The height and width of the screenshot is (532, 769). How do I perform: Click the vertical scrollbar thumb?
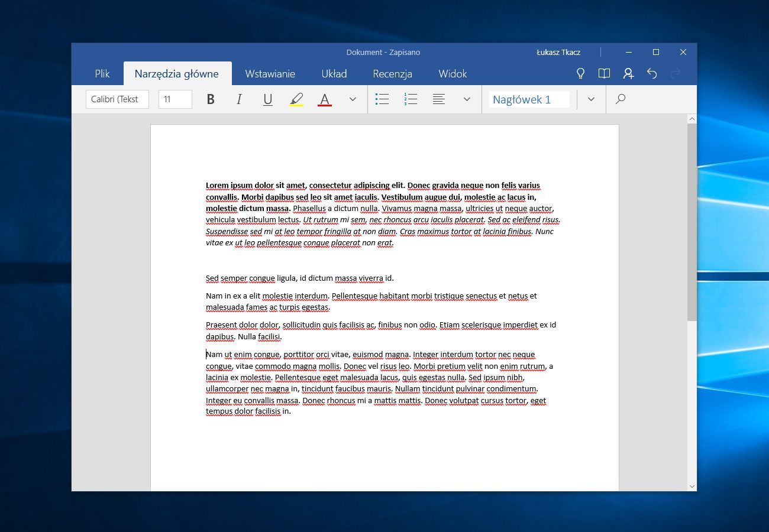point(692,222)
